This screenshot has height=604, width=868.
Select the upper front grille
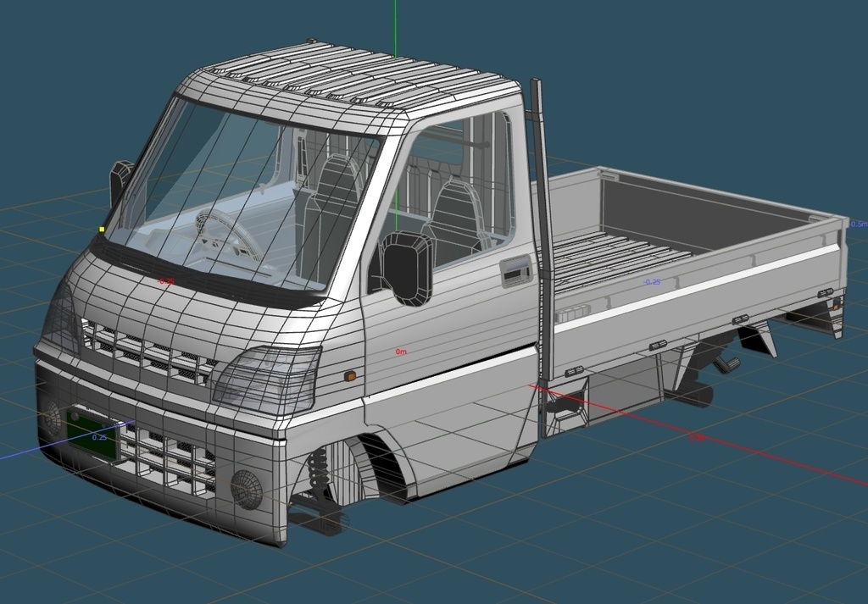tap(148, 353)
